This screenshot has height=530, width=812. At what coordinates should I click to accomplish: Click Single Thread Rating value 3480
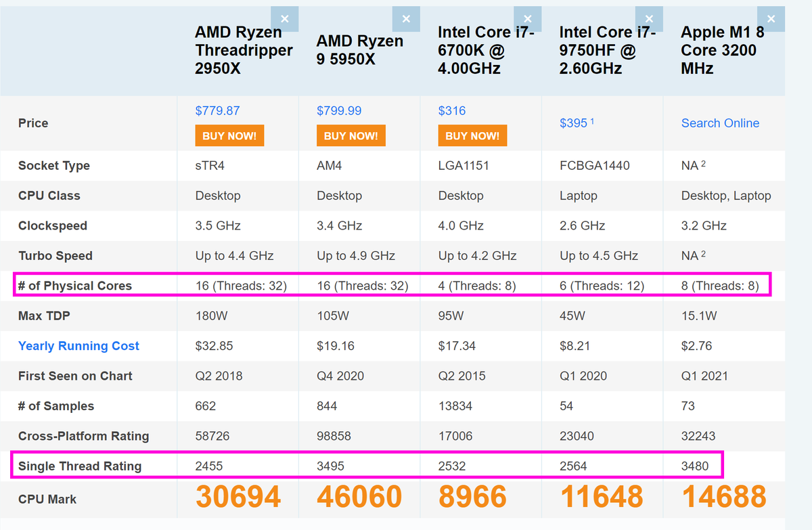pyautogui.click(x=696, y=466)
